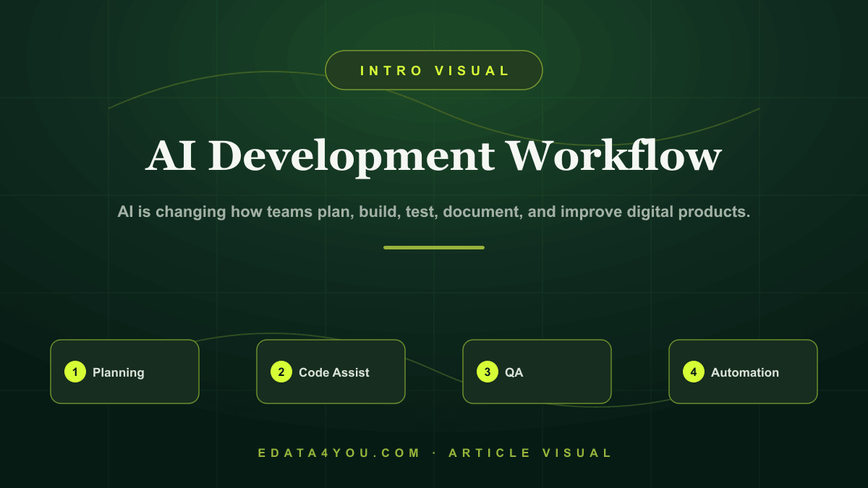
Task: Click the subtitle beginning 'AI is changing how teams'
Action: (x=434, y=213)
